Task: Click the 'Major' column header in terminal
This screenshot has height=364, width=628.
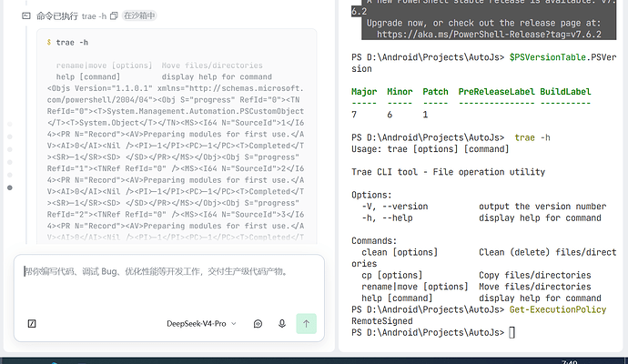Action: [x=364, y=92]
